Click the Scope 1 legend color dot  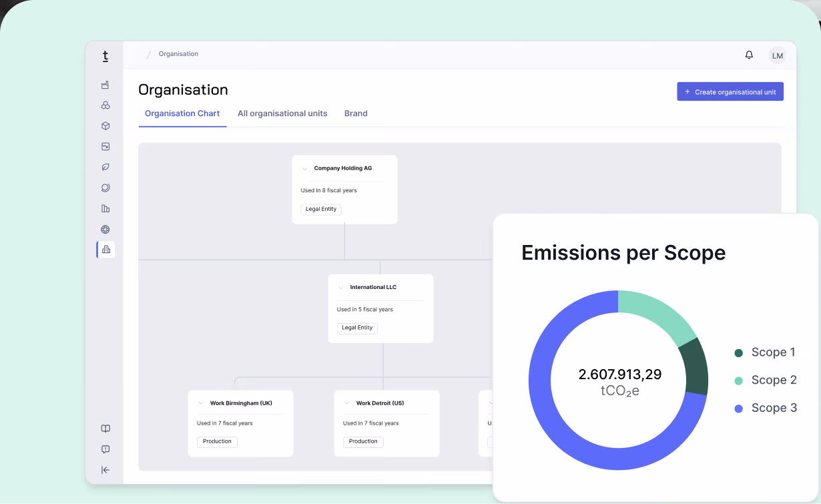point(738,353)
